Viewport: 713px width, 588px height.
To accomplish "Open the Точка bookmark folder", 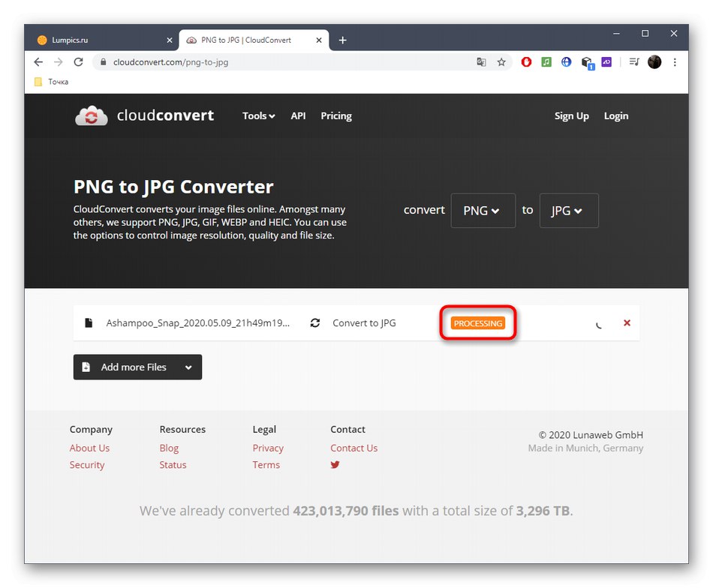I will pos(51,82).
